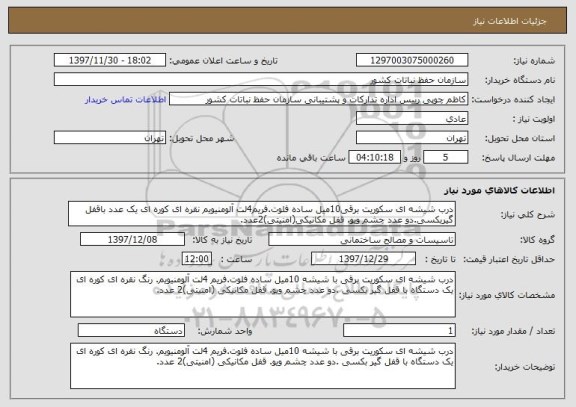Click the remaining time box 04:10:18
The width and height of the screenshot is (576, 407).
(x=374, y=157)
